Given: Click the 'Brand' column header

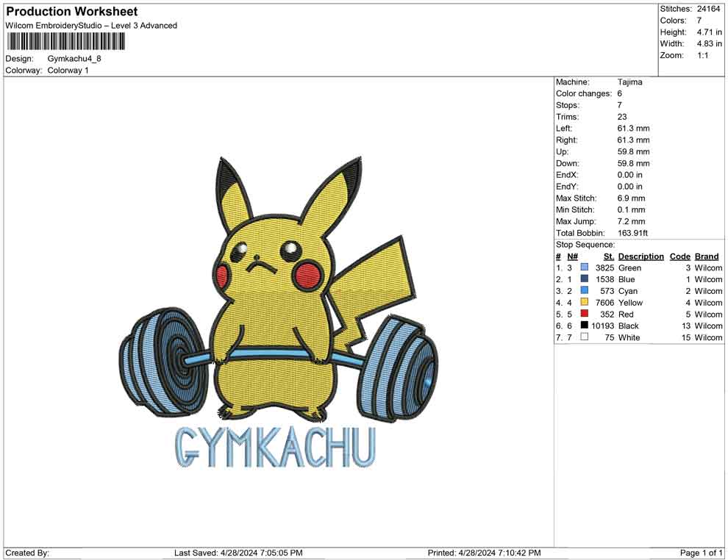Looking at the screenshot, I should coord(707,256).
